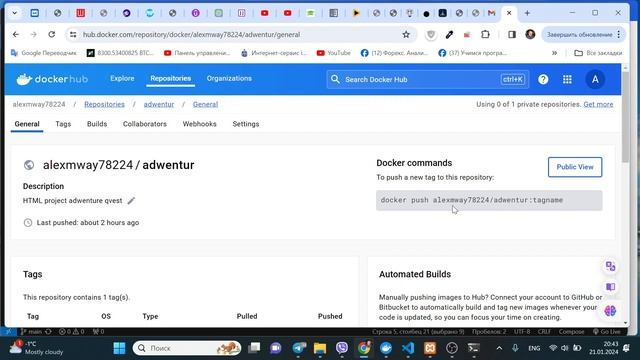Viewport: 640px width, 360px height.
Task: Open Chrome from the taskbar
Action: click(364, 348)
